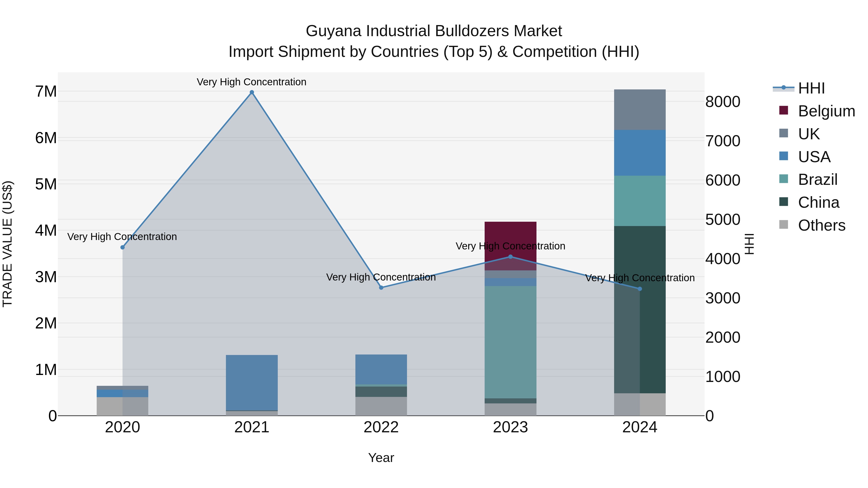This screenshot has height=488, width=868.
Task: Click the 'TRADE VALUE (US$)' axis title
Action: click(x=7, y=244)
